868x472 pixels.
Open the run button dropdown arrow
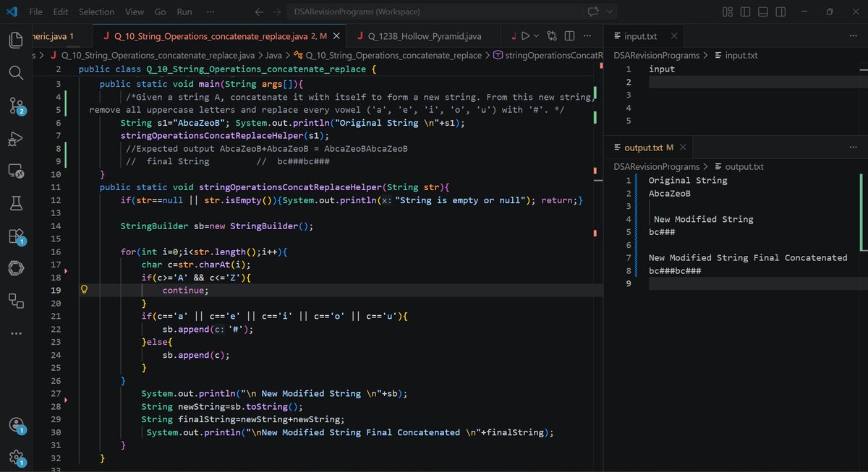pyautogui.click(x=537, y=35)
